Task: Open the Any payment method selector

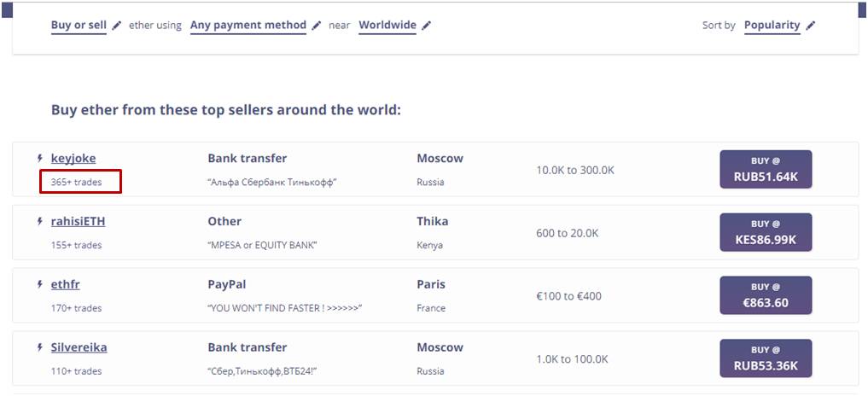Action: click(x=248, y=26)
